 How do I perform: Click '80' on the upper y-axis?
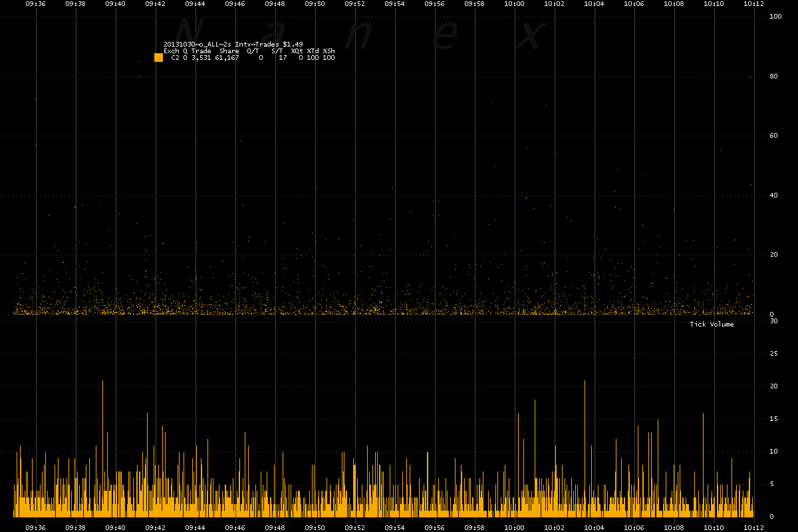tap(773, 76)
